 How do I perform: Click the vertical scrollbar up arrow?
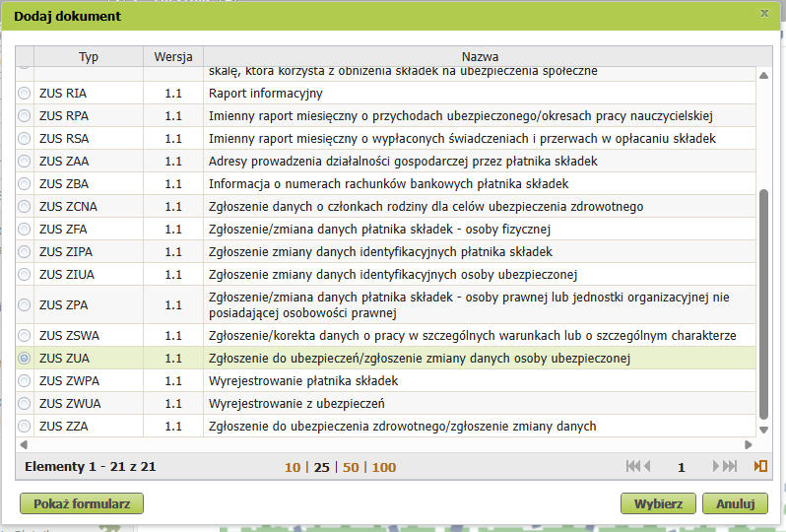tap(764, 76)
